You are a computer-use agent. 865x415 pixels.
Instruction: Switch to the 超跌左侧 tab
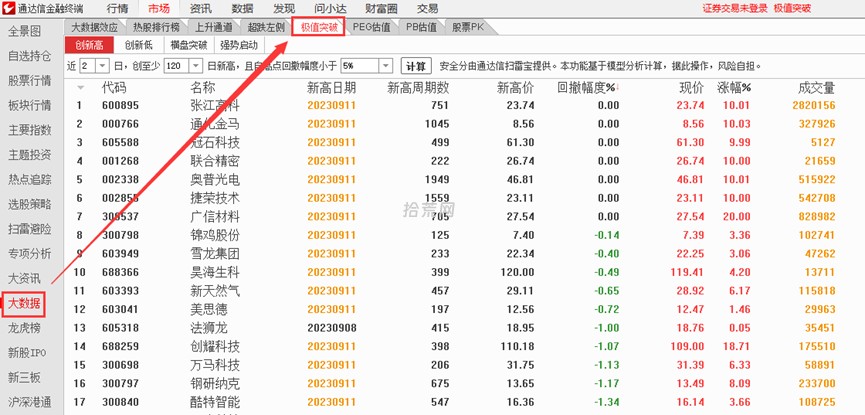pos(266,27)
